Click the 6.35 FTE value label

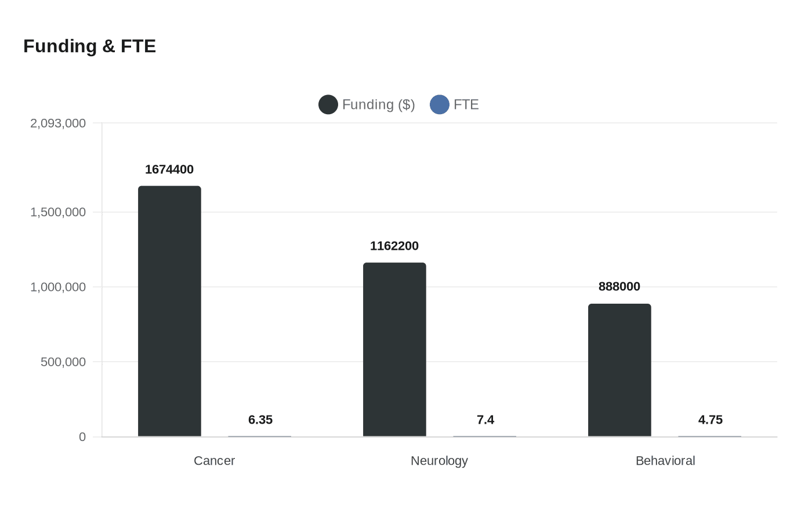coord(260,420)
